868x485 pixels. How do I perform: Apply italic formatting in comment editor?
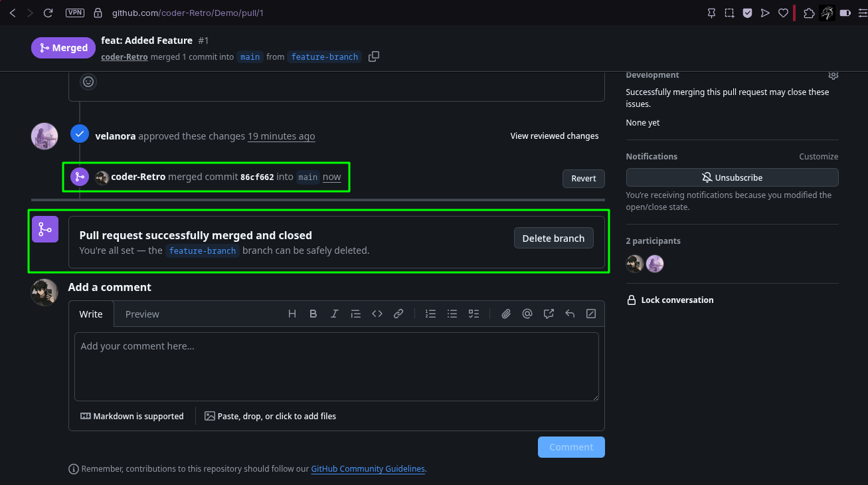pyautogui.click(x=334, y=314)
